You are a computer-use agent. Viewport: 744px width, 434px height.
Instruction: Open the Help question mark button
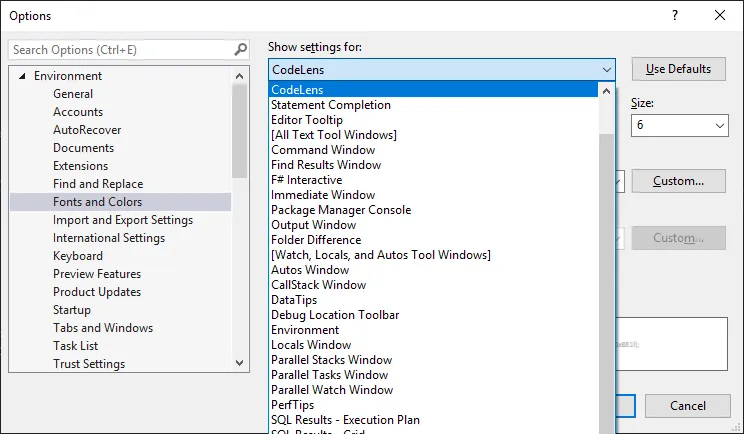click(x=675, y=15)
